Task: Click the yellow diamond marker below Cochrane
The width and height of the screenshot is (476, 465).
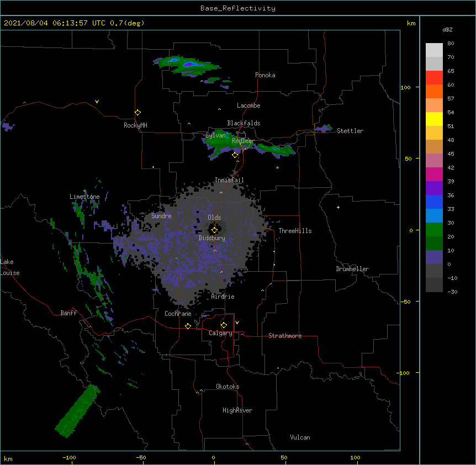Action: tap(188, 326)
